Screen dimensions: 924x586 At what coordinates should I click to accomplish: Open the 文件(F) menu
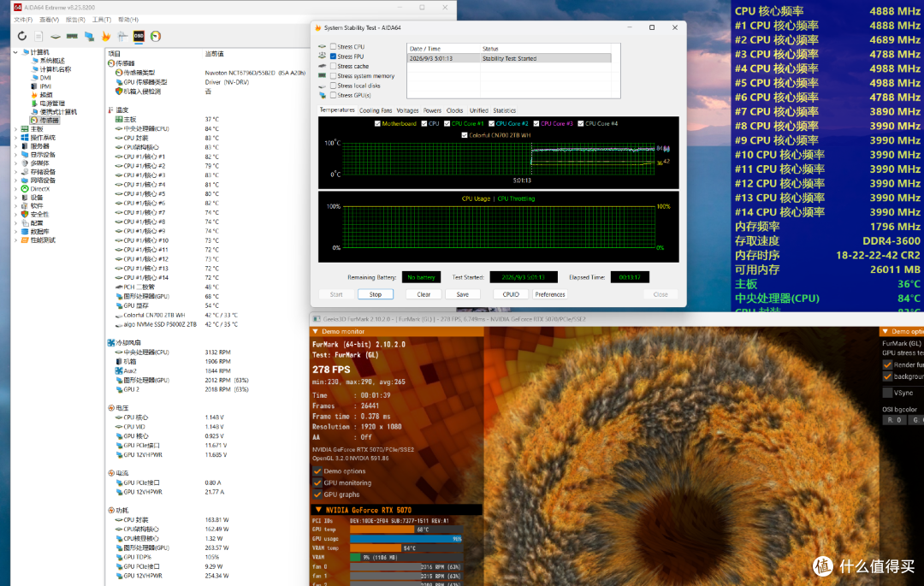coord(23,20)
